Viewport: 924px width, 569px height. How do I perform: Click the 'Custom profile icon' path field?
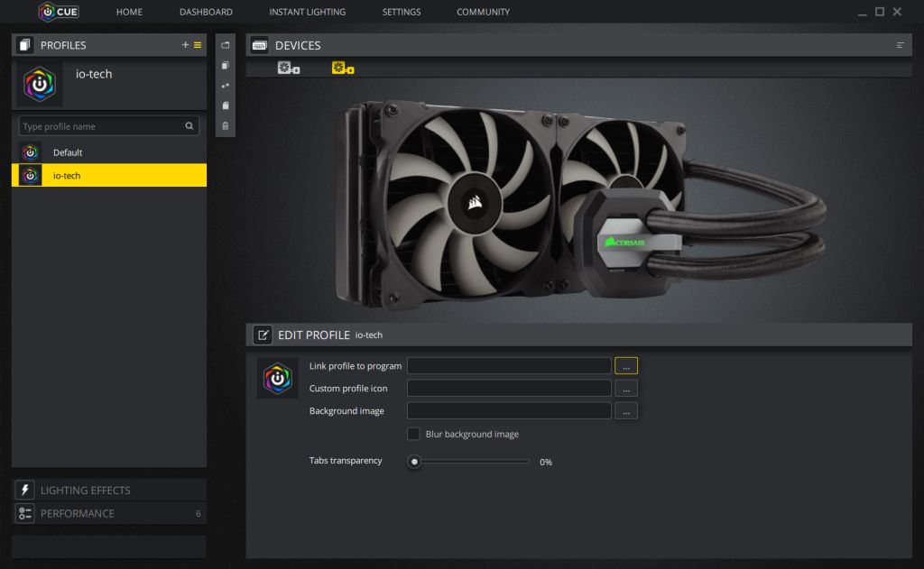click(x=509, y=388)
